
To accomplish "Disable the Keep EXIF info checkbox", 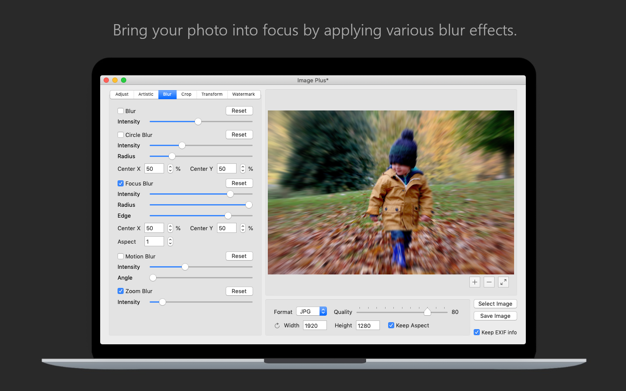I will tap(477, 332).
